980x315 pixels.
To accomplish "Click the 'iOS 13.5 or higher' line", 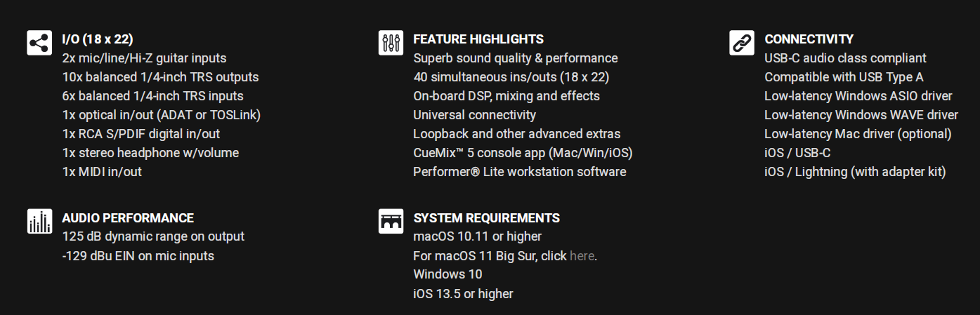I will click(x=463, y=294).
